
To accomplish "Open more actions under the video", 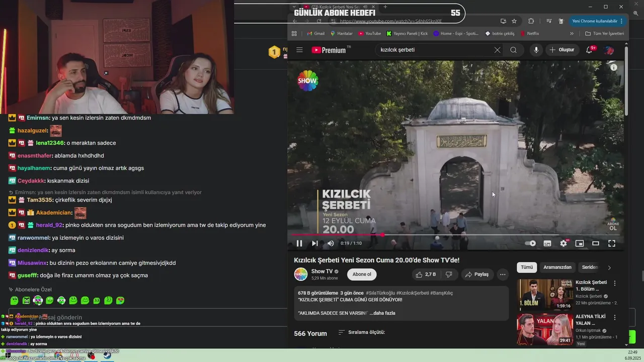I will pos(503,275).
